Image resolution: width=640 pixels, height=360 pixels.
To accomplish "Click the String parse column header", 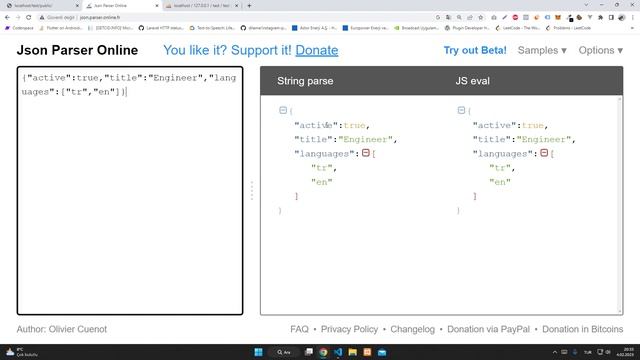I will pos(305,81).
